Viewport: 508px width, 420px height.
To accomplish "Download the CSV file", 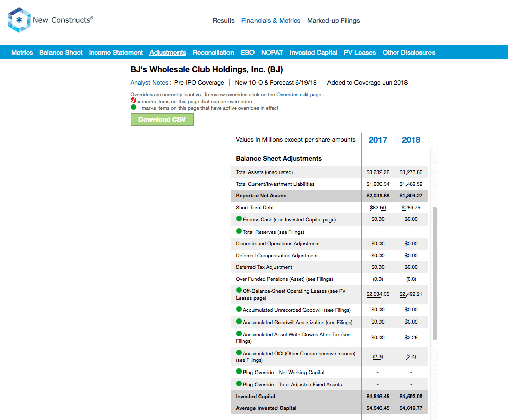I will 162,119.
